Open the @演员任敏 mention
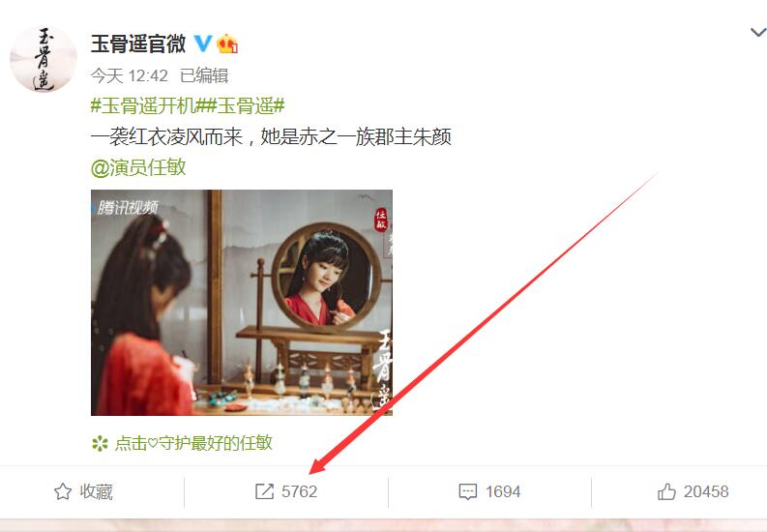This screenshot has height=532, width=767. [x=138, y=167]
